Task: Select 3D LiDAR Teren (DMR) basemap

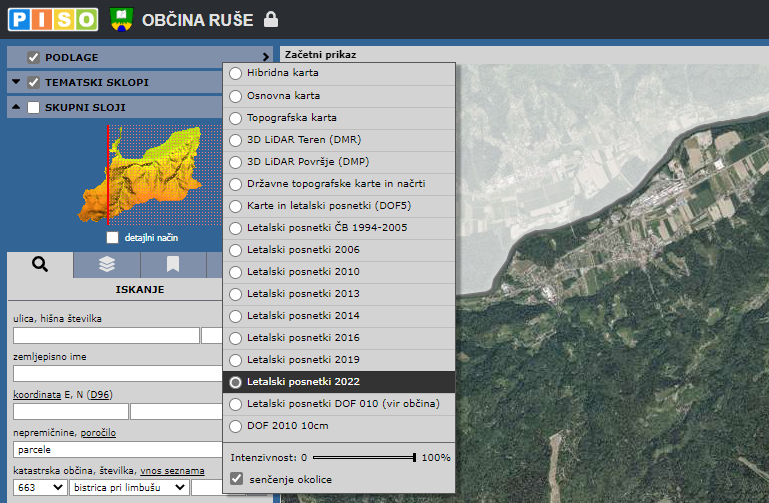Action: tap(236, 139)
